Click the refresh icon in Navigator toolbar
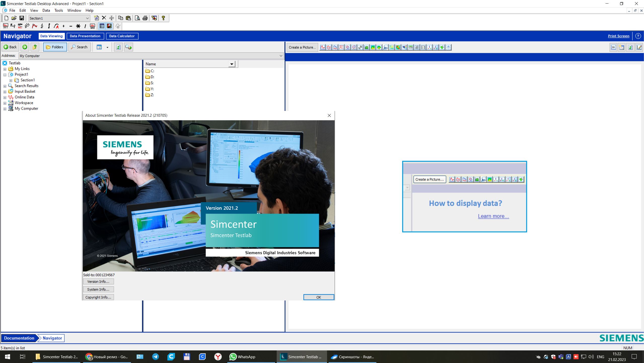This screenshot has height=363, width=644. coord(118,47)
